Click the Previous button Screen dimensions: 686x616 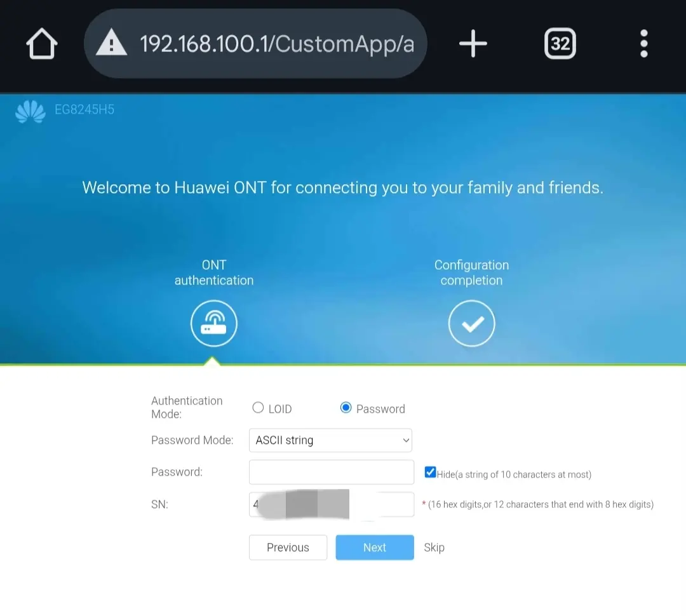coord(288,547)
